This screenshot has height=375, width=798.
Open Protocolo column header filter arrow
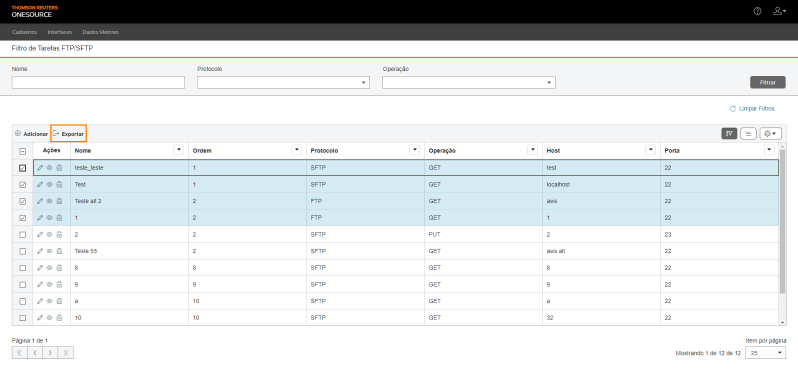coord(415,150)
